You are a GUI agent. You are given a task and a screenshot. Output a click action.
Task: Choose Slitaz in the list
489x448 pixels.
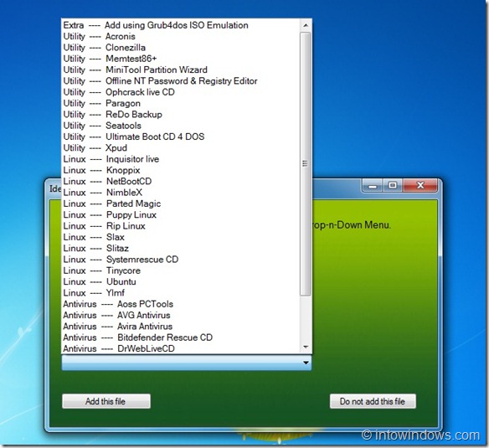tap(181, 249)
